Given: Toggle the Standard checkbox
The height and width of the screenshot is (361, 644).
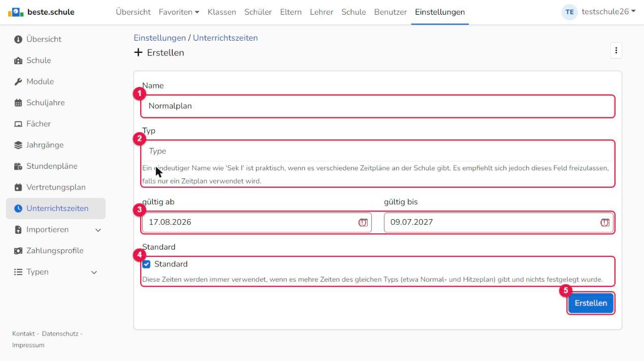Looking at the screenshot, I should (146, 264).
